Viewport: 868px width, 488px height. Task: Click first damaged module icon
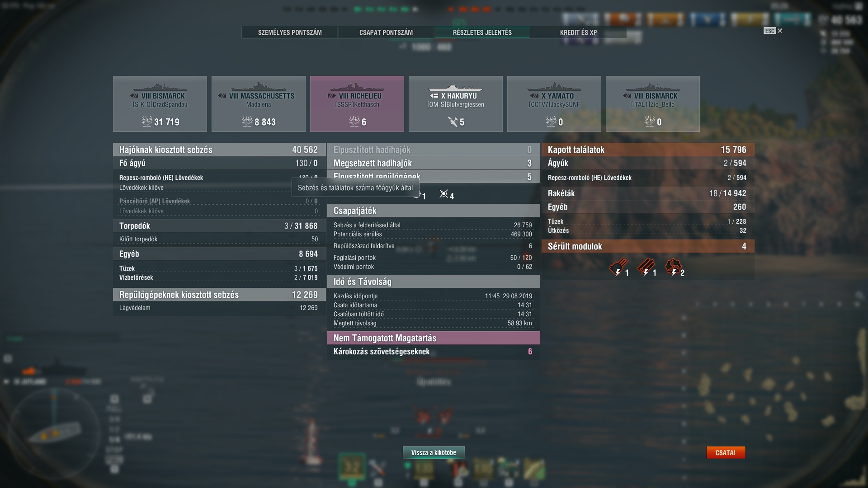(x=618, y=267)
